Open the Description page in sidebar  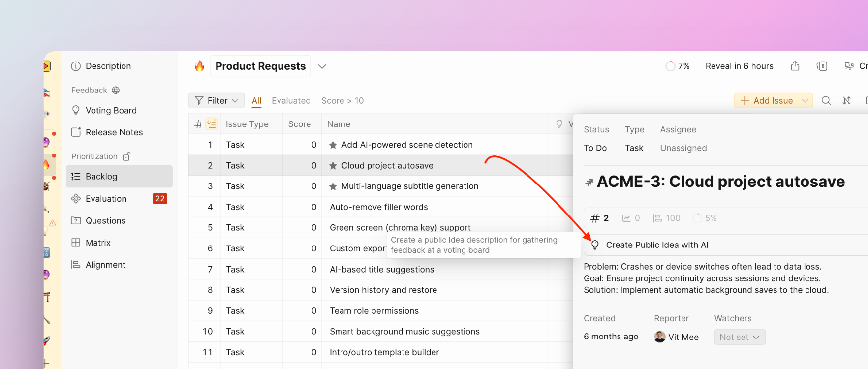click(101, 66)
